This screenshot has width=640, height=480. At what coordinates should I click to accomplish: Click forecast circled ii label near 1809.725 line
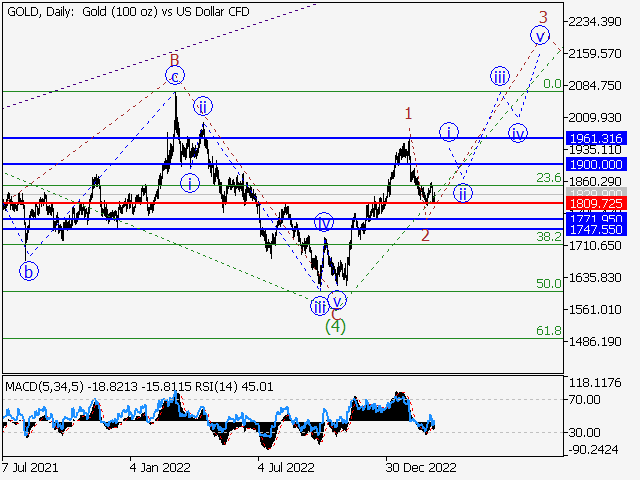[x=463, y=193]
